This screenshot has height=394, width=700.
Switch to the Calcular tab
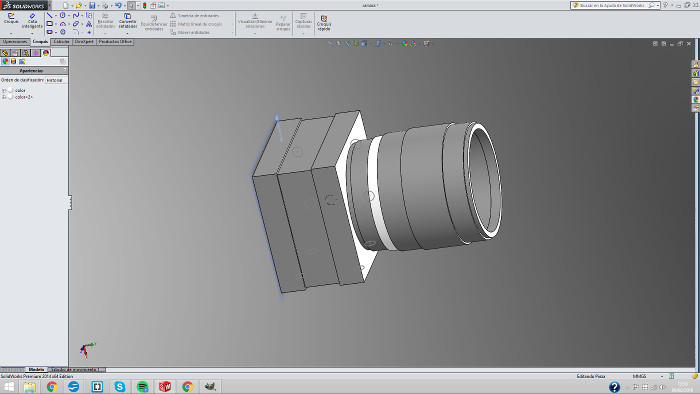pyautogui.click(x=61, y=41)
